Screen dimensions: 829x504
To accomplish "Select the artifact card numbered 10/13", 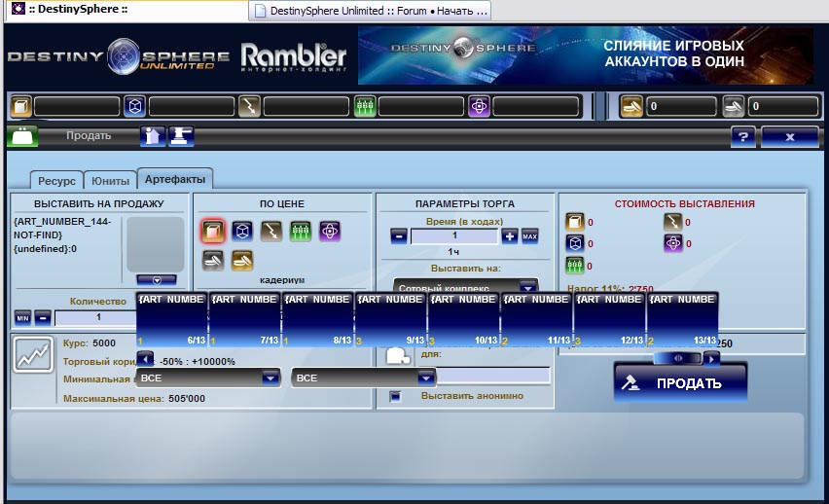I will 464,319.
